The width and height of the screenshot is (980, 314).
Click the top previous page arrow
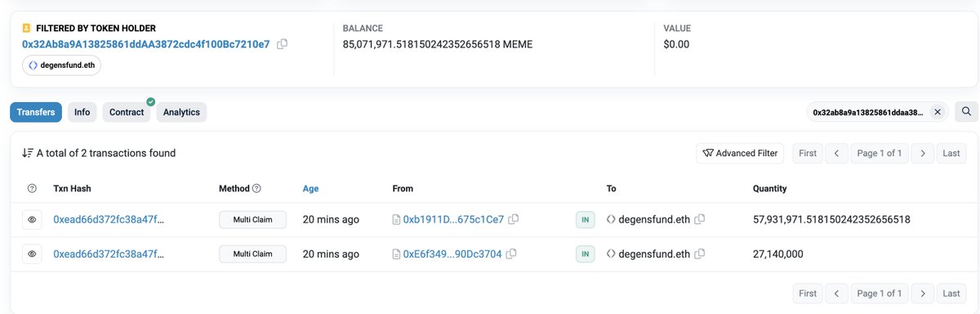click(836, 153)
